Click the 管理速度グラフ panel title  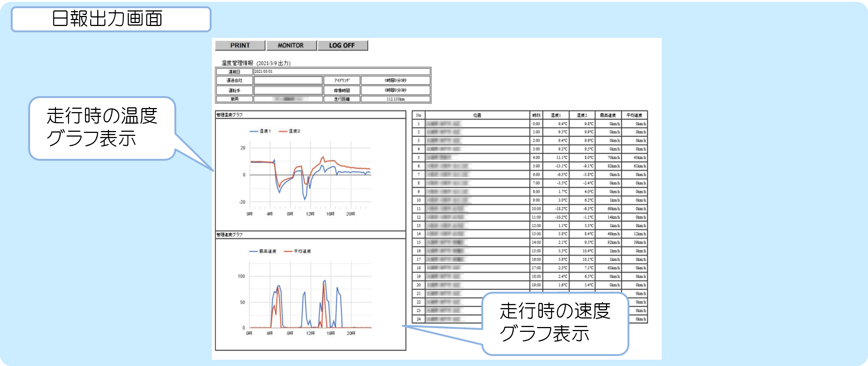230,235
